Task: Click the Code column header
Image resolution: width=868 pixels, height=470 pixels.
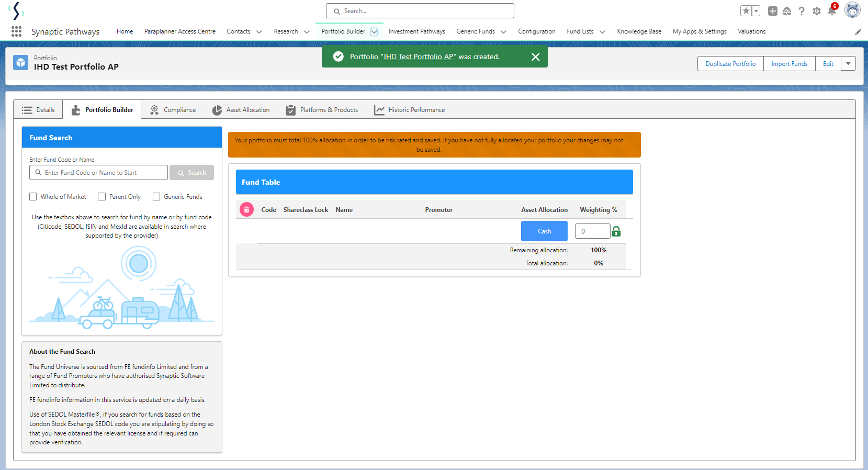Action: click(x=269, y=210)
